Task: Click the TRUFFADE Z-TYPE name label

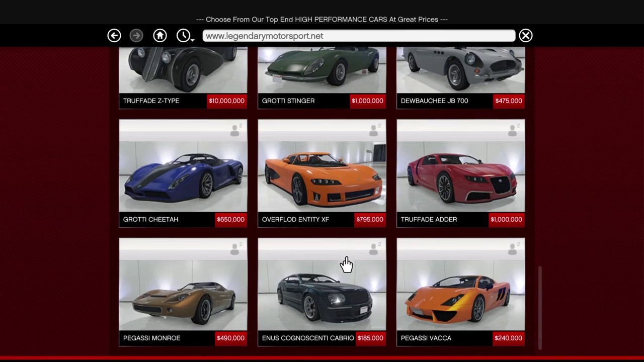Action: (x=151, y=101)
